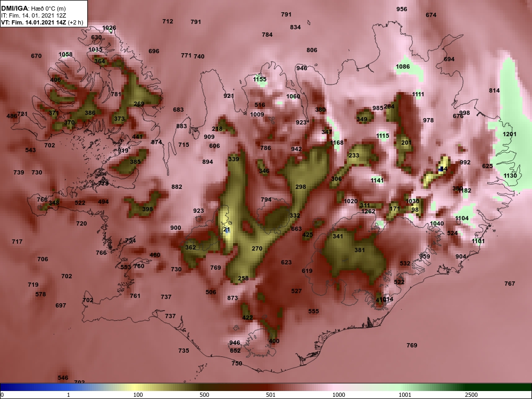Select the 1104 label
This screenshot has width=532, height=399.
click(462, 218)
